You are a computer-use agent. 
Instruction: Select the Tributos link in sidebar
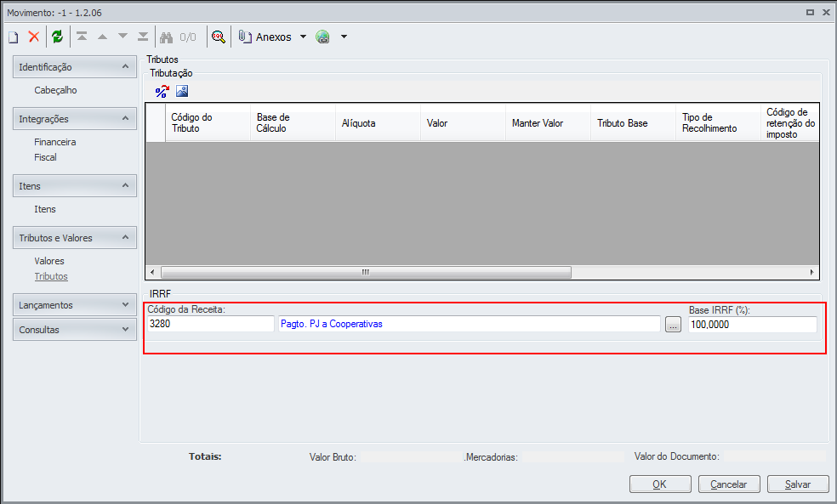[x=51, y=276]
